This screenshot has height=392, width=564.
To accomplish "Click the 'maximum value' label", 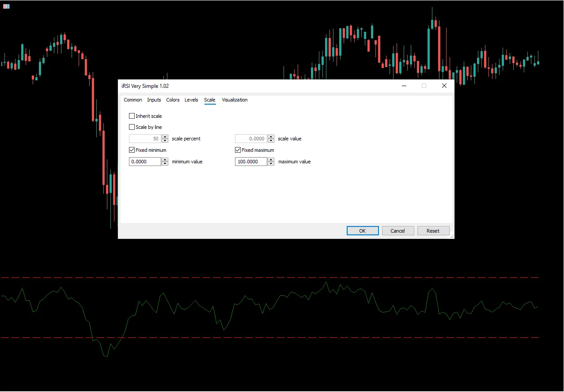I will pyautogui.click(x=294, y=162).
